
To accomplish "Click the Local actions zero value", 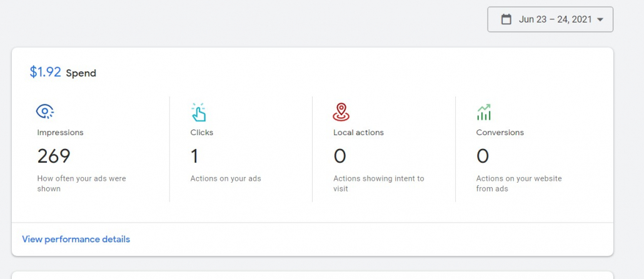I will [340, 156].
